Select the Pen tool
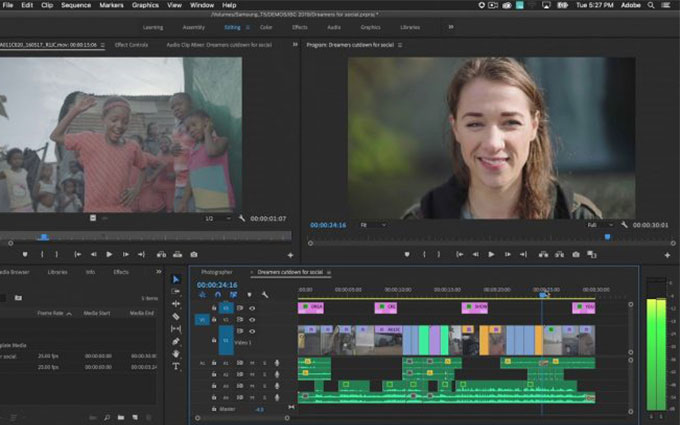Screen dimensions: 680x425 click(x=176, y=341)
